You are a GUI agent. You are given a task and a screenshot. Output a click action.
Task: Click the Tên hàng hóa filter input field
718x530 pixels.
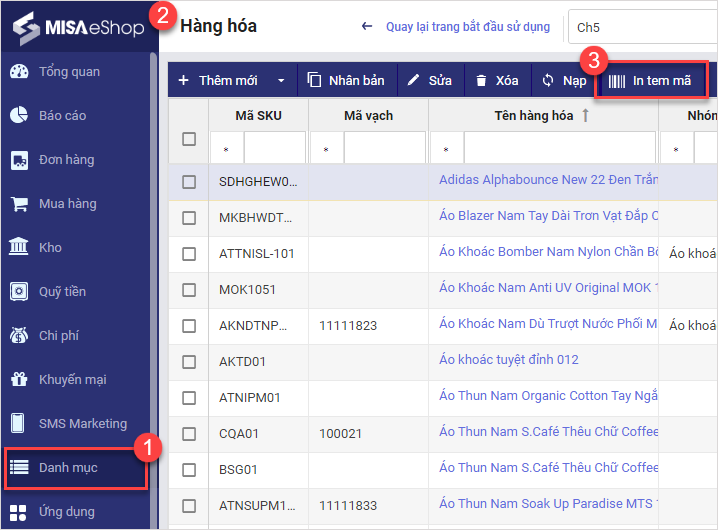click(560, 148)
